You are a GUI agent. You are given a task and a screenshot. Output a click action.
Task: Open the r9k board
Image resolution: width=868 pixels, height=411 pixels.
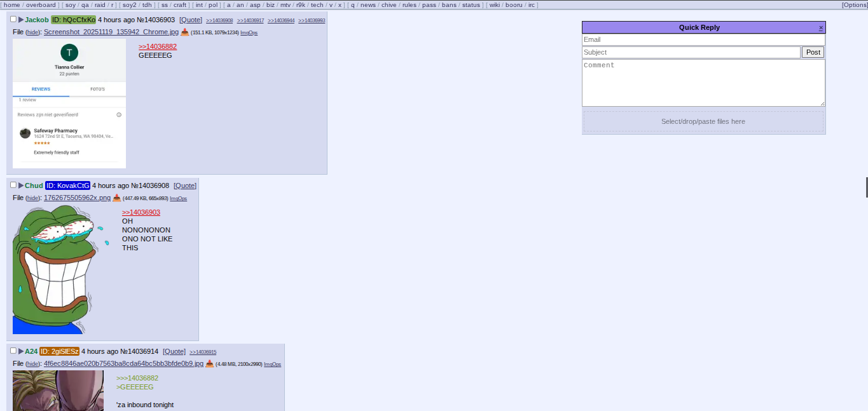(x=301, y=5)
